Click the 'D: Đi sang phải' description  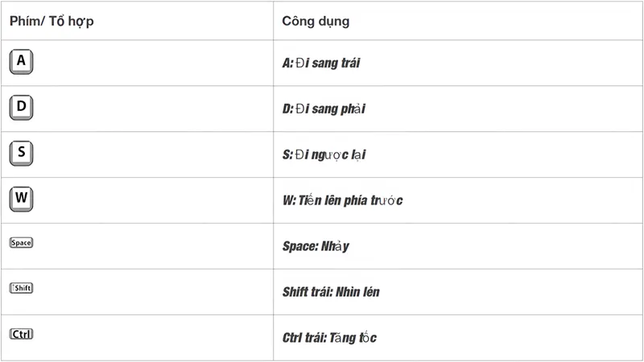coord(324,108)
